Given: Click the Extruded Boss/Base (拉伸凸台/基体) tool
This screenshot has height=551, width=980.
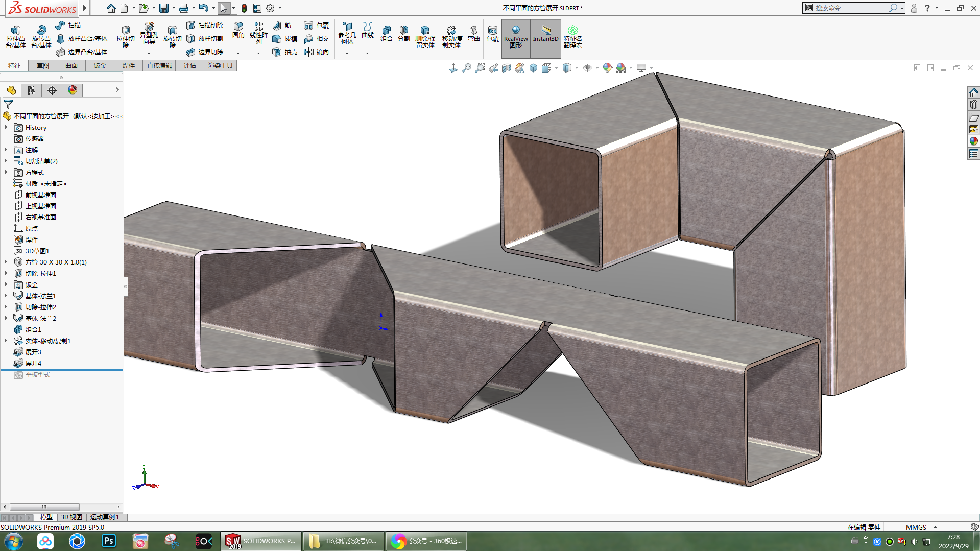Looking at the screenshot, I should [16, 37].
